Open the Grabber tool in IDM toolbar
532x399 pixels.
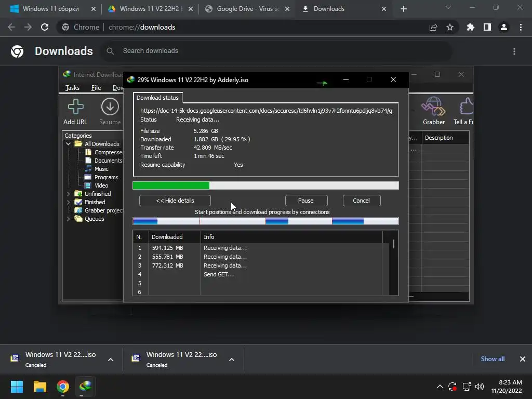tap(433, 107)
